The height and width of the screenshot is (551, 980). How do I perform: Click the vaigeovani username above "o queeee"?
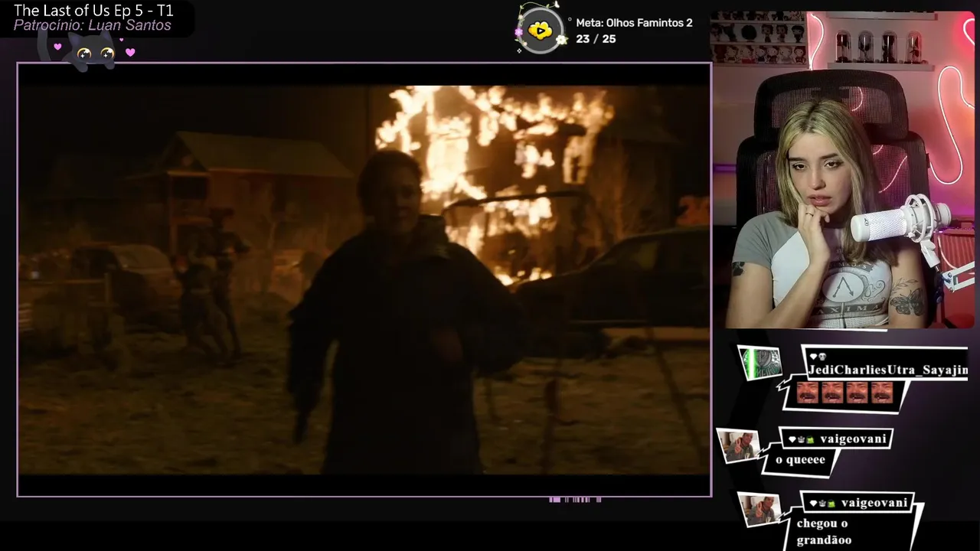click(x=853, y=439)
